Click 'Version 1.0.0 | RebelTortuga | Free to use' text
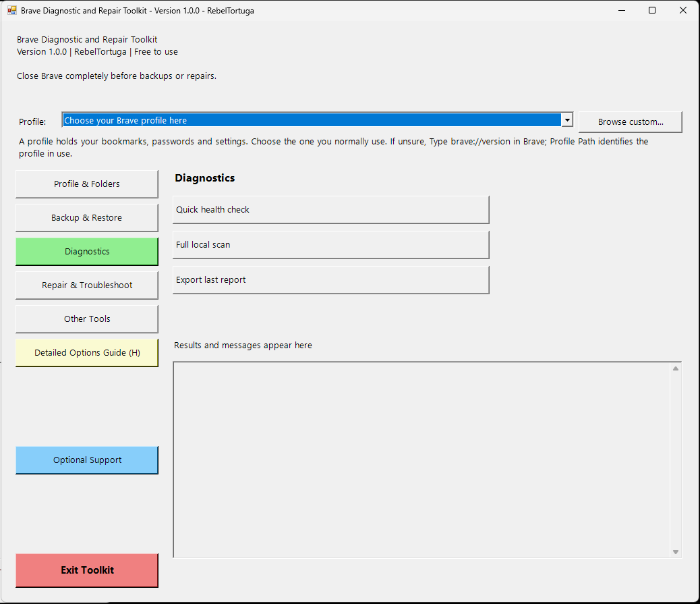 (97, 52)
